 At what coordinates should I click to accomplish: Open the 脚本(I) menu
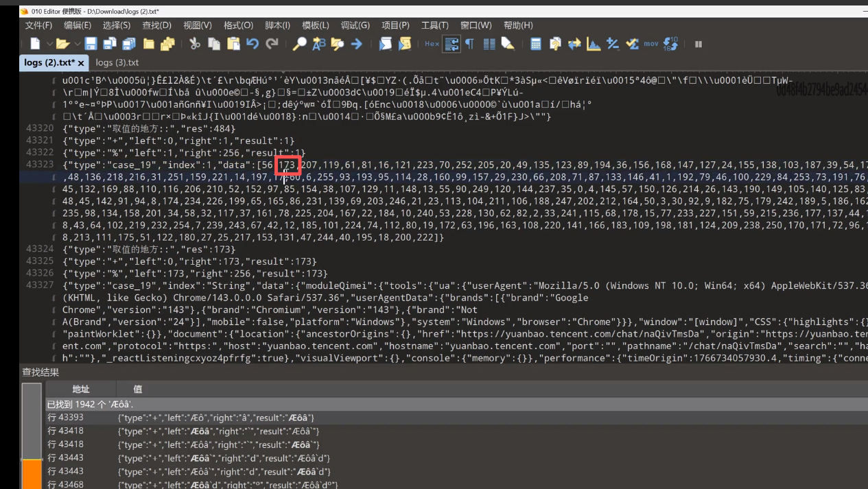[277, 25]
